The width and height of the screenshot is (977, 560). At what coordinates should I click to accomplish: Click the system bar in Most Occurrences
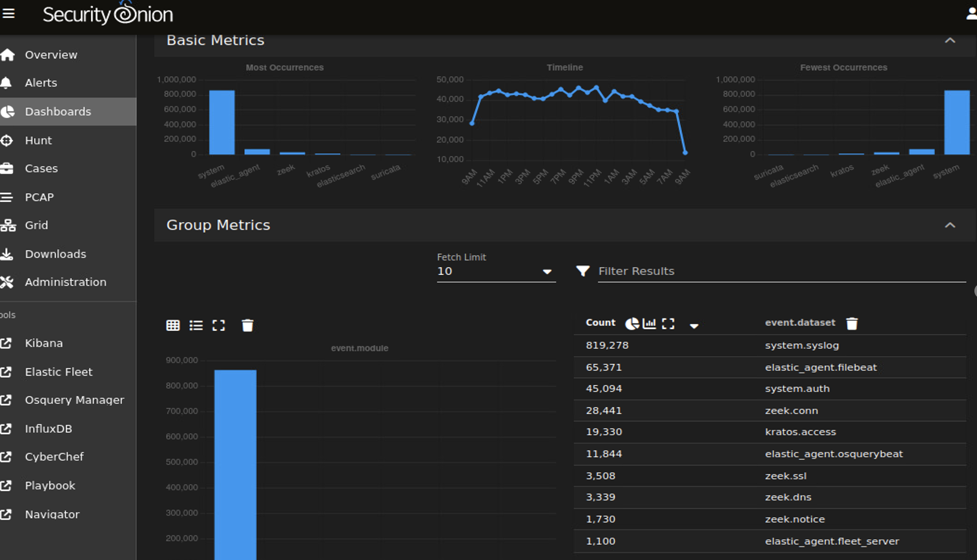tap(222, 123)
